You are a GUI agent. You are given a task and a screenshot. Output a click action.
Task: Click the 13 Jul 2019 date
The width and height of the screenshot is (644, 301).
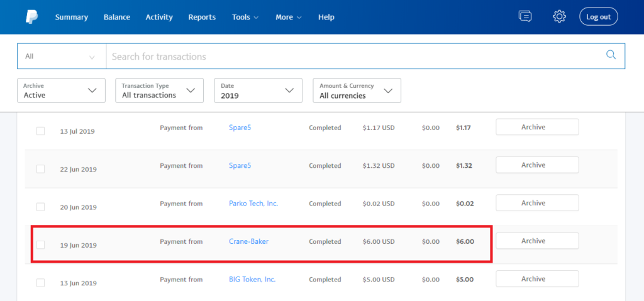click(x=77, y=131)
